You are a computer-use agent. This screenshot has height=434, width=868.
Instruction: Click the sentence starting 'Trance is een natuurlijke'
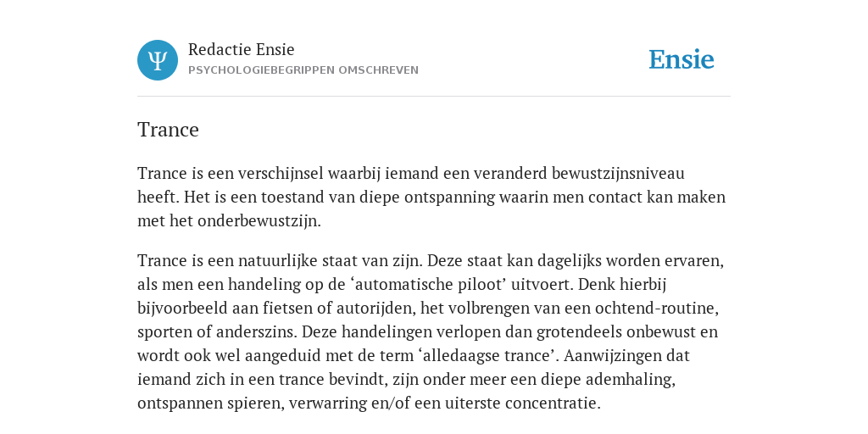click(x=281, y=260)
